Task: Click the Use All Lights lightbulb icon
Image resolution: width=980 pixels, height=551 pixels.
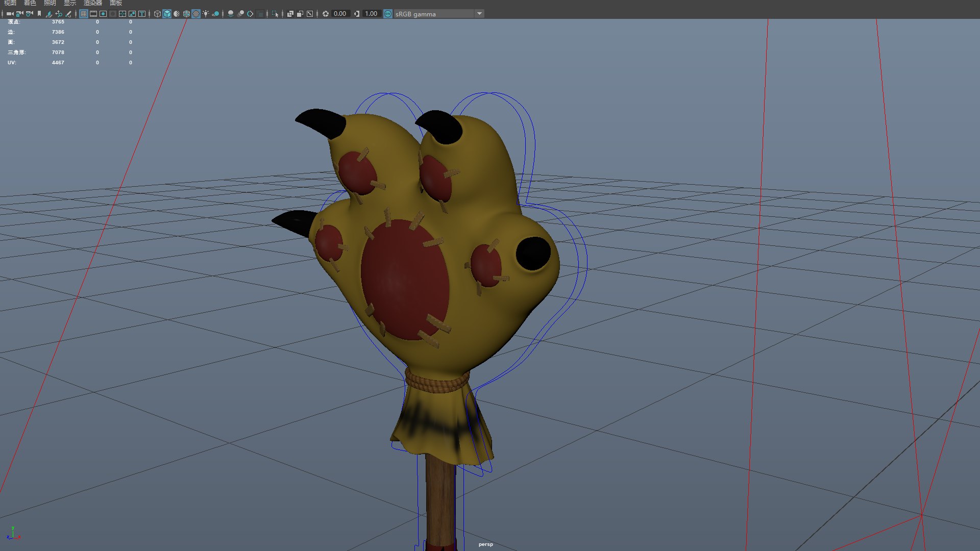Action: (206, 14)
